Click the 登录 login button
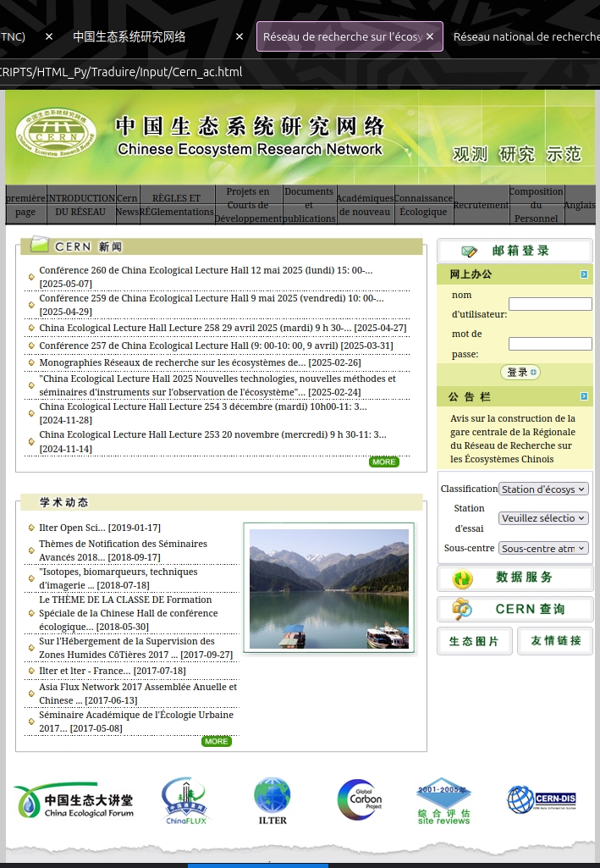The width and height of the screenshot is (600, 868). click(x=520, y=372)
